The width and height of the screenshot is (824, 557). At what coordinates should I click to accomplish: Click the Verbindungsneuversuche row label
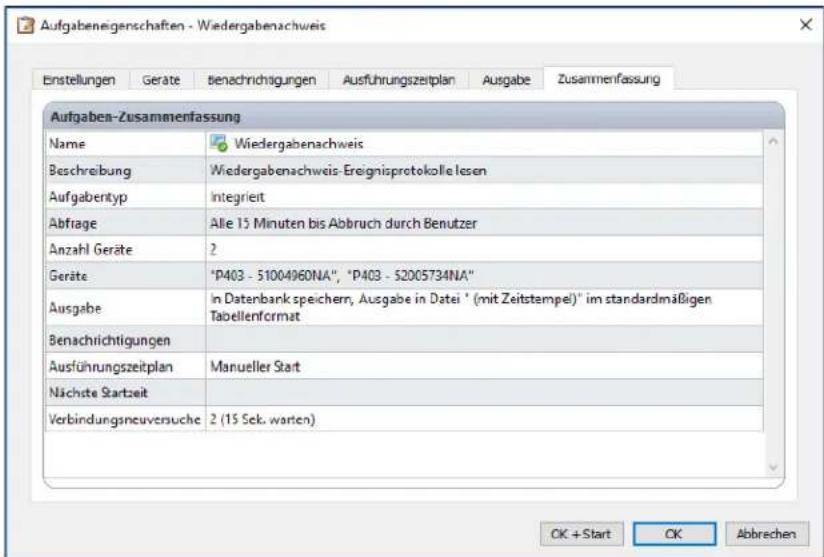pyautogui.click(x=125, y=419)
